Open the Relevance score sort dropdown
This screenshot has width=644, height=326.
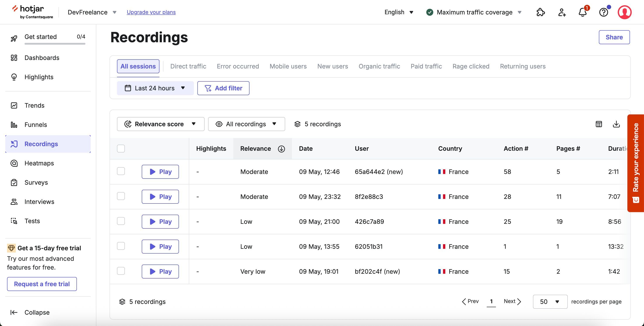tap(161, 124)
